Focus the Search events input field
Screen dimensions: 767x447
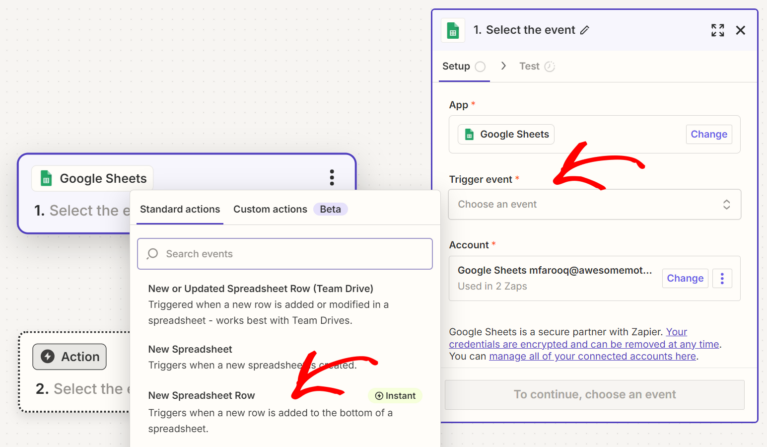[285, 254]
